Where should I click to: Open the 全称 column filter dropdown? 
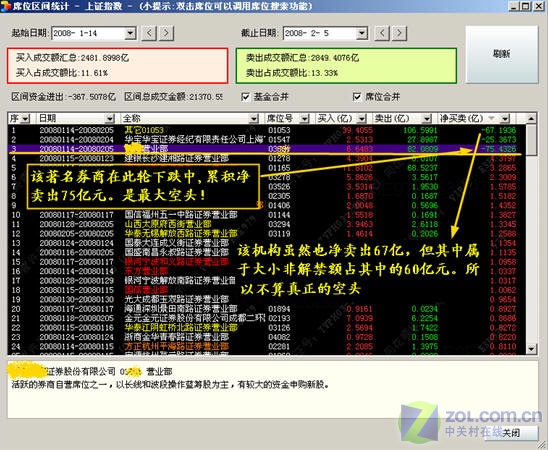[x=254, y=119]
